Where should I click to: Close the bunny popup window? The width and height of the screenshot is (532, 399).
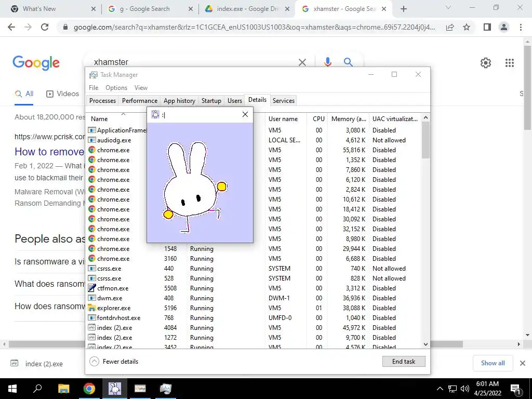point(245,114)
